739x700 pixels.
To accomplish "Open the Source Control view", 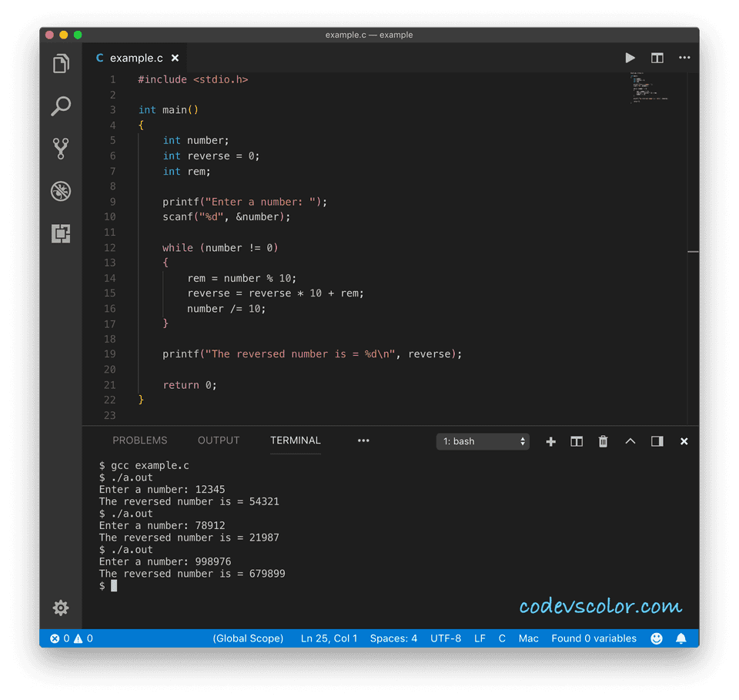I will [61, 149].
